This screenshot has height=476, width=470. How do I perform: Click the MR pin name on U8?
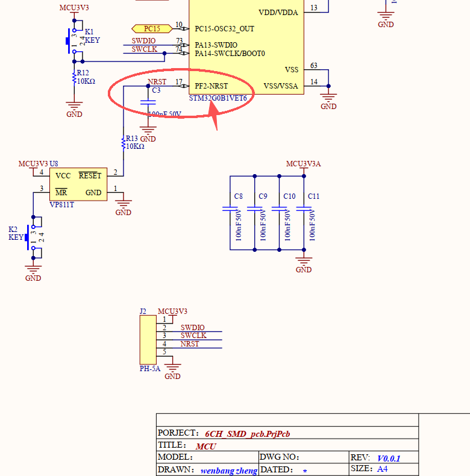61,192
